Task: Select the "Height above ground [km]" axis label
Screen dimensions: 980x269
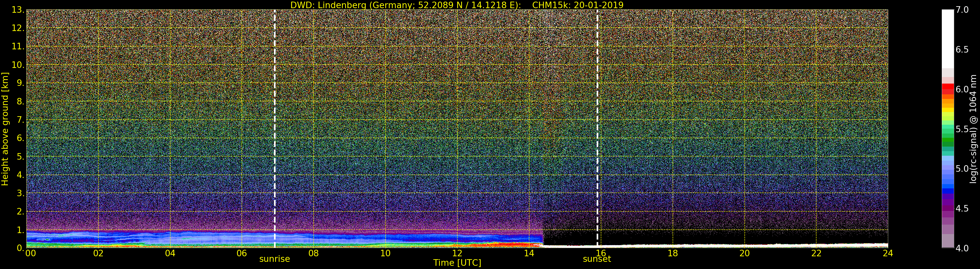Action: click(x=5, y=129)
